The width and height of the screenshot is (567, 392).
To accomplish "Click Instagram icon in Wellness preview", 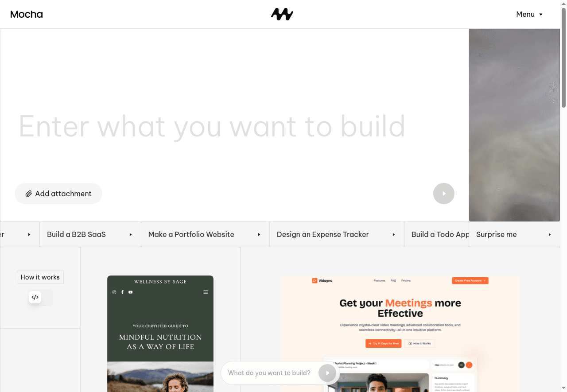I will pyautogui.click(x=114, y=292).
